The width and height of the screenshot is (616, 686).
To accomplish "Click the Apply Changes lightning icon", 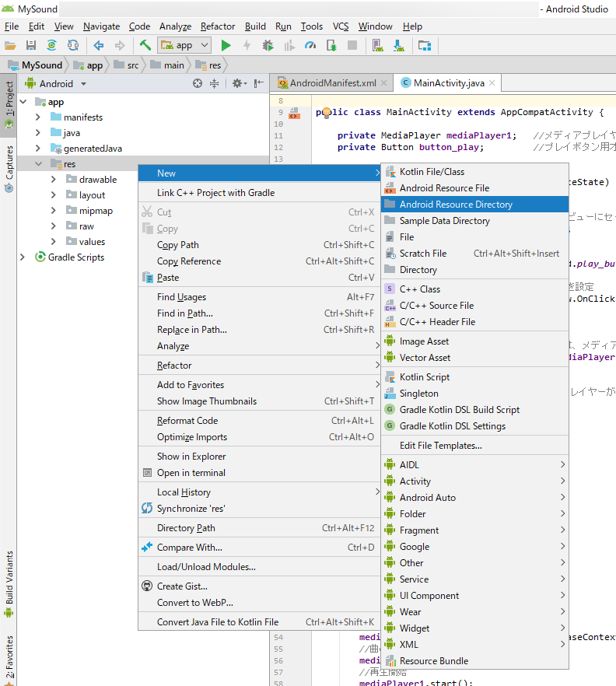I will point(247,45).
